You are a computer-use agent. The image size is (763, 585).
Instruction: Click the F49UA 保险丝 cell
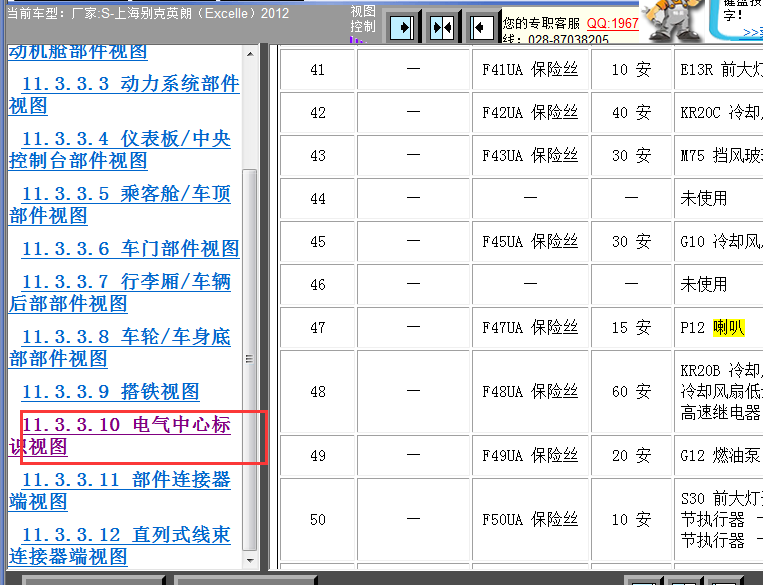(530, 456)
